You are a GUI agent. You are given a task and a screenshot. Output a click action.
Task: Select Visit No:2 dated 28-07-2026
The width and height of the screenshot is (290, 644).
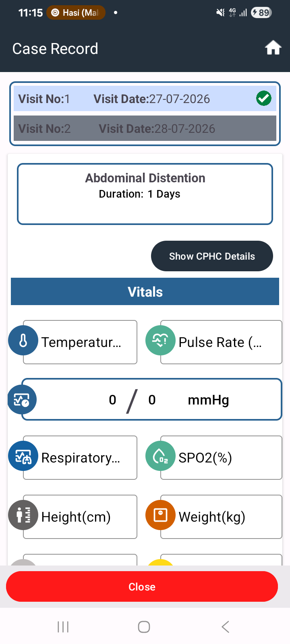tap(145, 128)
